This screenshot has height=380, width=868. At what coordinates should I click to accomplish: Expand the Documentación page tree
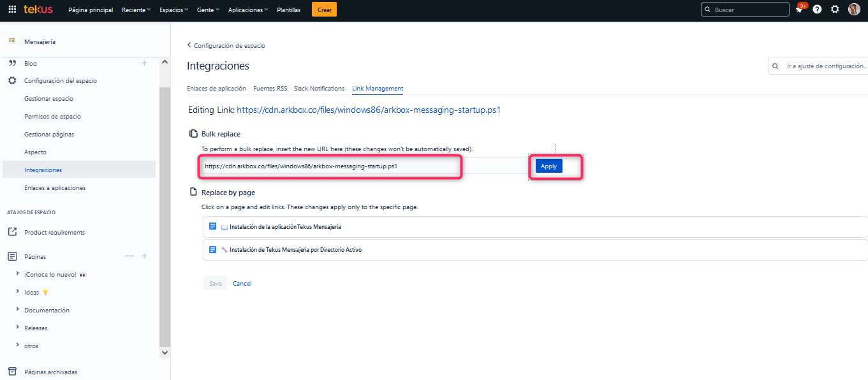point(17,310)
